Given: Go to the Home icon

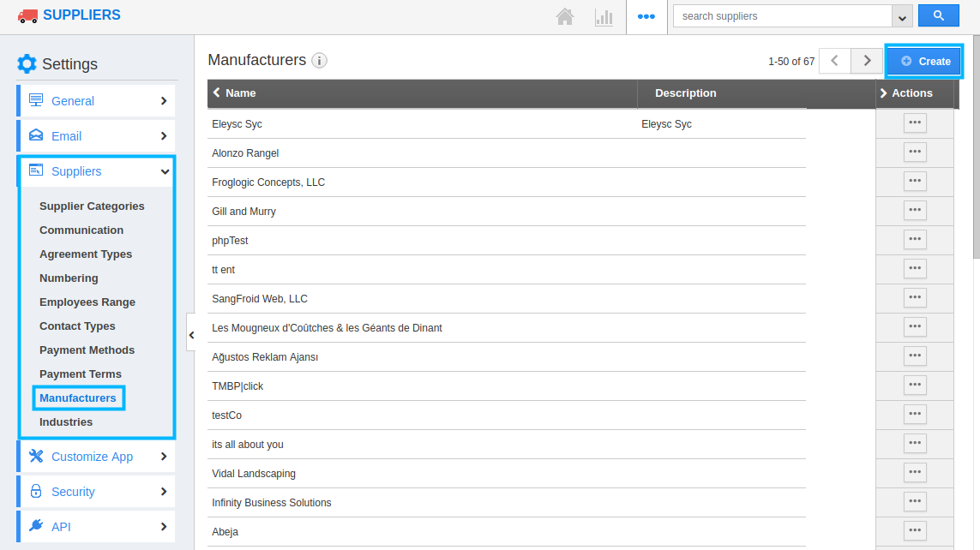Looking at the screenshot, I should 565,17.
